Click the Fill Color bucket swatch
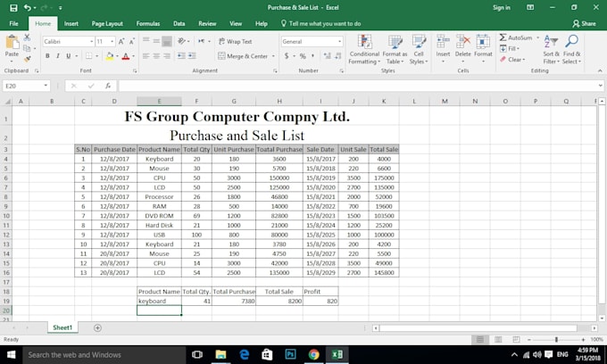The image size is (607, 364). (x=110, y=56)
